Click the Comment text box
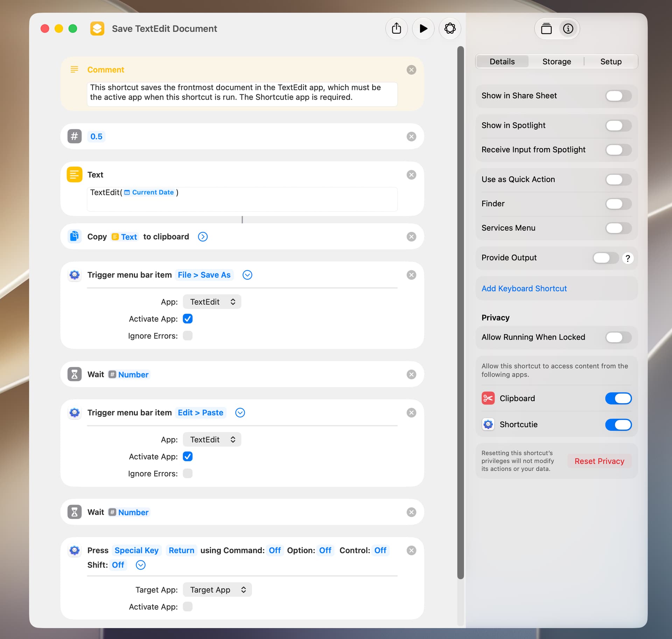672x639 pixels. pyautogui.click(x=242, y=94)
